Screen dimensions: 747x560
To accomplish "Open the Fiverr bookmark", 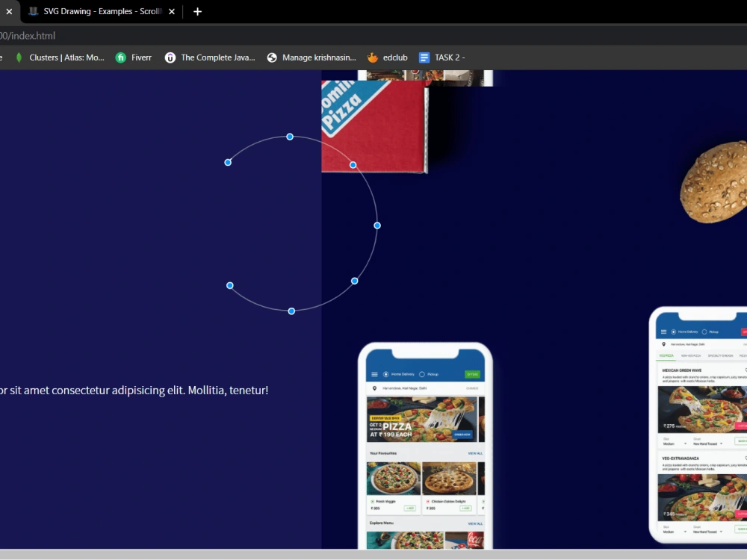I will point(134,57).
